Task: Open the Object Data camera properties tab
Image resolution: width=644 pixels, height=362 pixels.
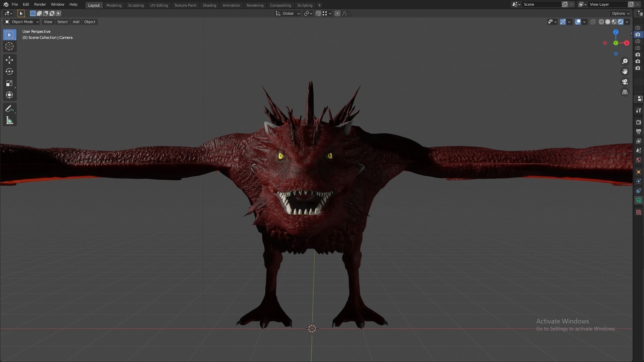Action: [639, 200]
